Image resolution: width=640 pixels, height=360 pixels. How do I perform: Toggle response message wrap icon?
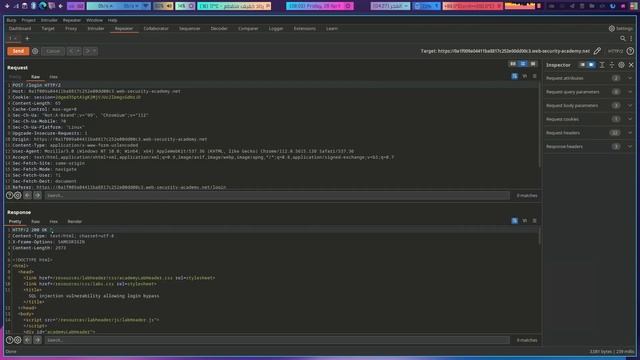[x=514, y=221]
